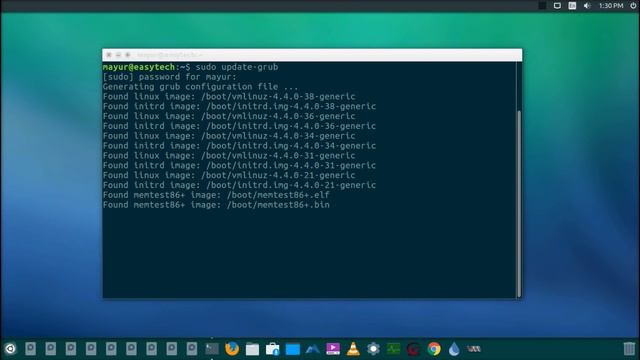640x360 pixels.
Task: Click the terminal window title bar
Action: point(312,55)
